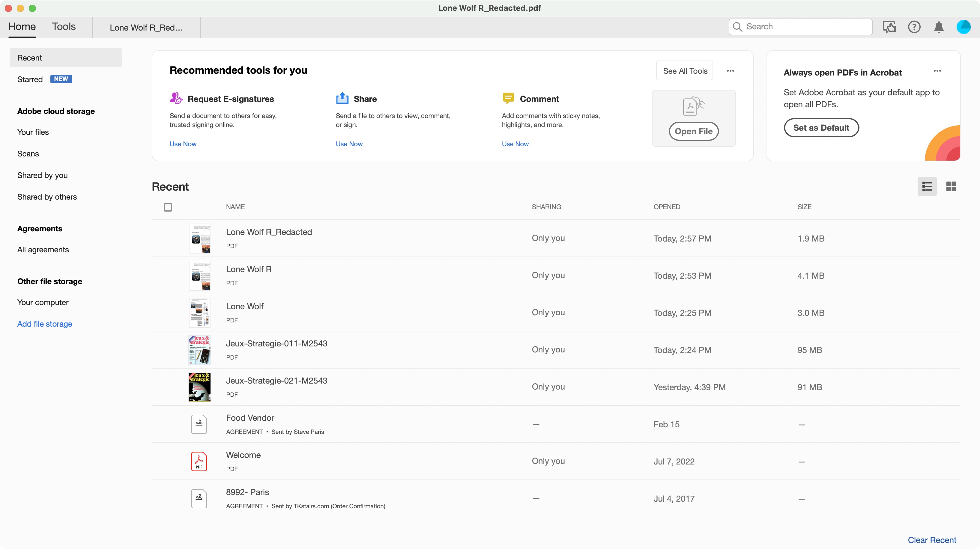Click the 'Yesterday, 4:39 PM' opened value
This screenshot has width=980, height=549.
pos(689,387)
